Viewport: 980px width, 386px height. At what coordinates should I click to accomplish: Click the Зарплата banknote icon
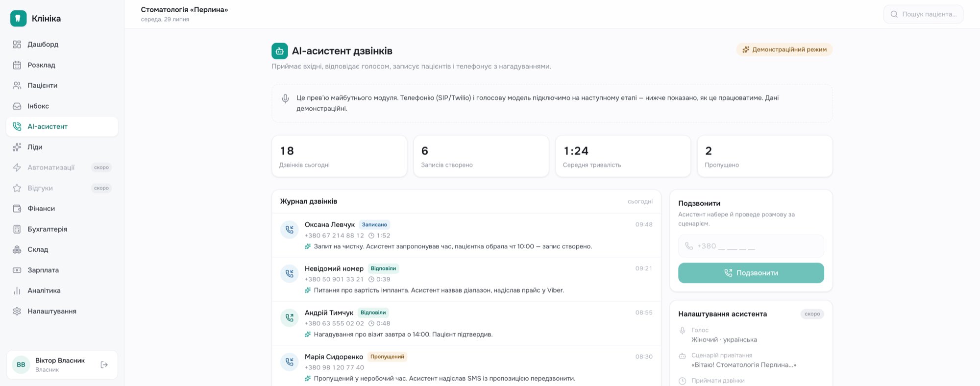pyautogui.click(x=17, y=270)
